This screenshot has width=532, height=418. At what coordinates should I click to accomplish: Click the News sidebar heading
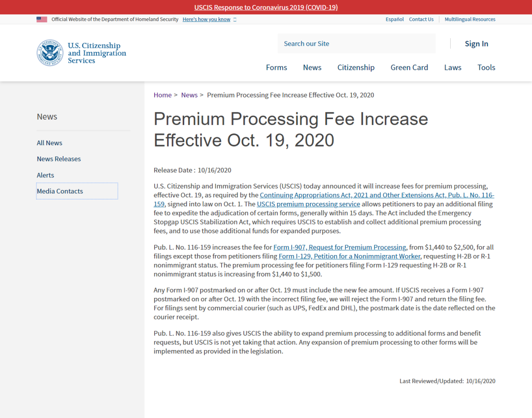(x=47, y=117)
